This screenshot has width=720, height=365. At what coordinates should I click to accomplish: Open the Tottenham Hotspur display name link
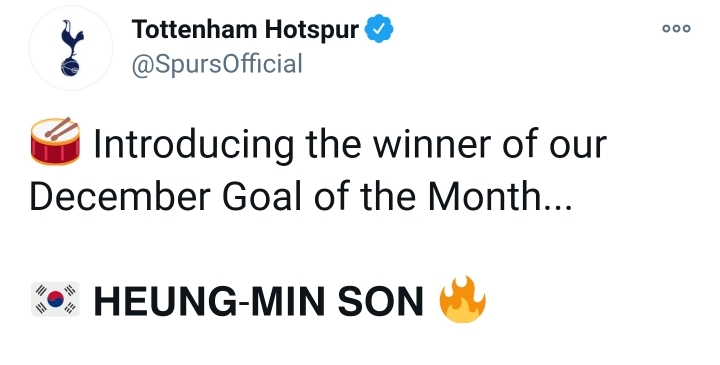tap(245, 29)
